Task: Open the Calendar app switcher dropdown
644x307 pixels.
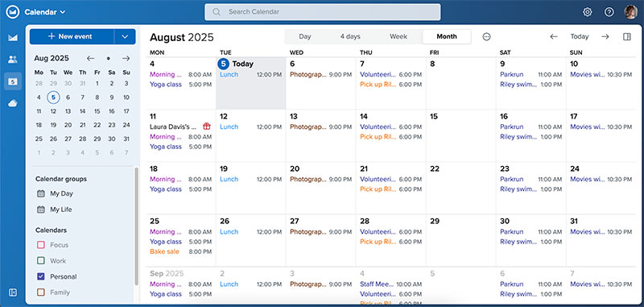Action: (x=45, y=12)
